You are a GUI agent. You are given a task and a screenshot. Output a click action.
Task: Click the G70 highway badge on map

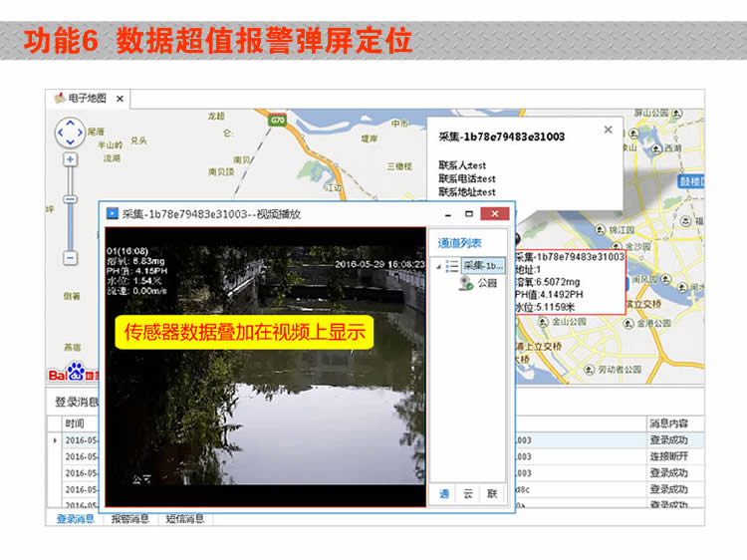coord(277,121)
